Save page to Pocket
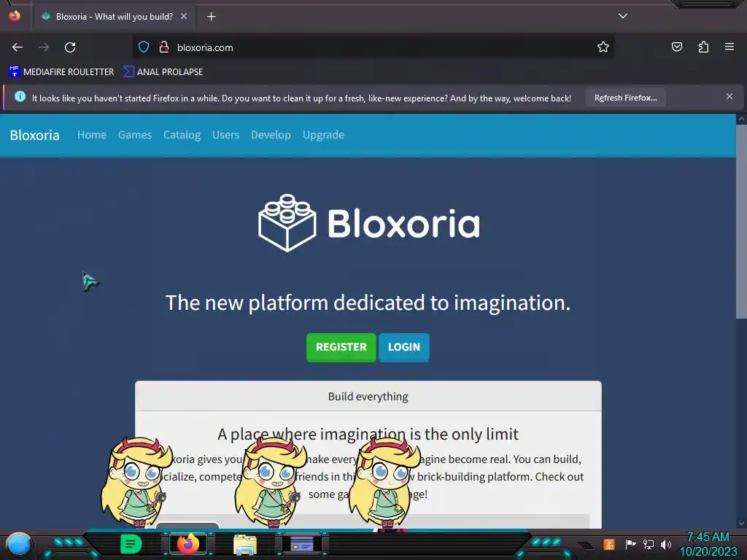Screen dimensions: 747x560 (677, 47)
